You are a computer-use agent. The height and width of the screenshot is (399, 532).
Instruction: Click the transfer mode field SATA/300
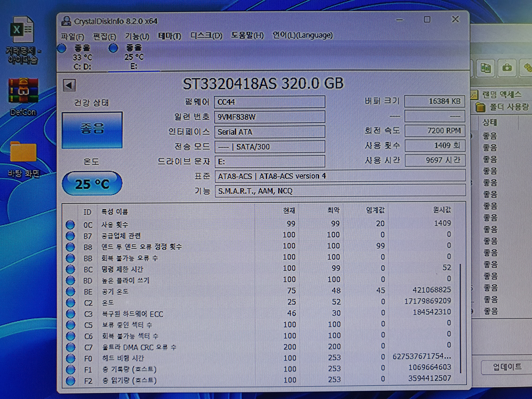(x=270, y=147)
